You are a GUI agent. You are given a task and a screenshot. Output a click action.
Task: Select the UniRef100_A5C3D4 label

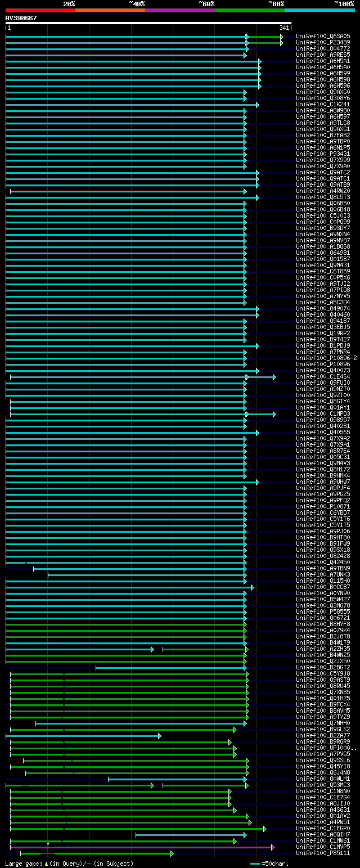pos(323,302)
